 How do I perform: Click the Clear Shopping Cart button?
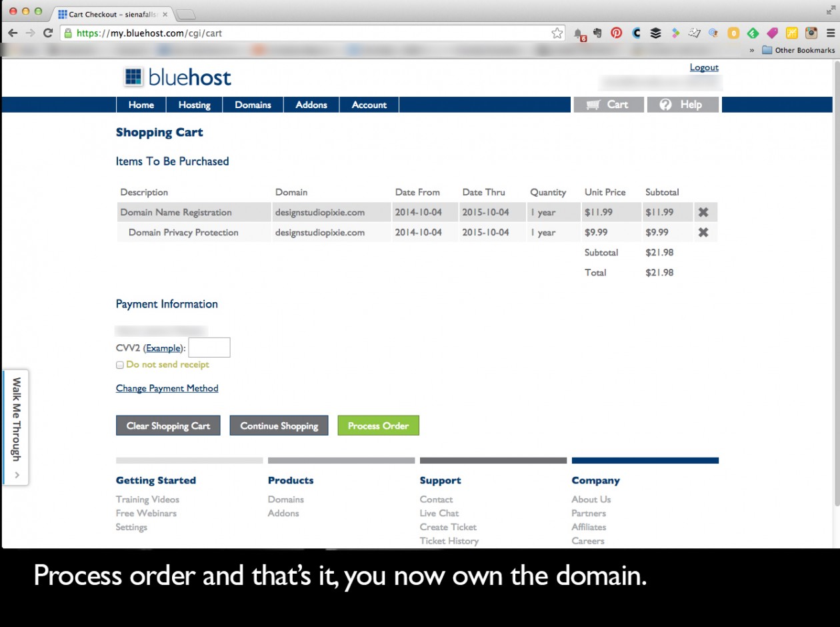point(168,426)
